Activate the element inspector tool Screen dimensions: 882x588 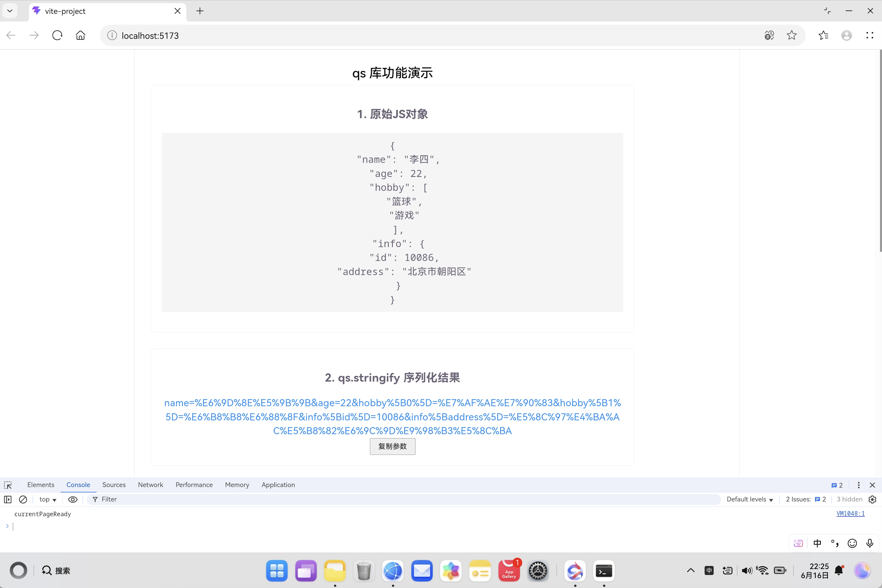click(x=8, y=485)
